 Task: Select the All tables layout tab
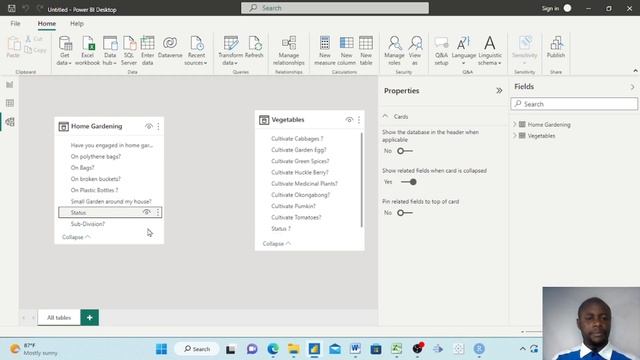(x=59, y=318)
